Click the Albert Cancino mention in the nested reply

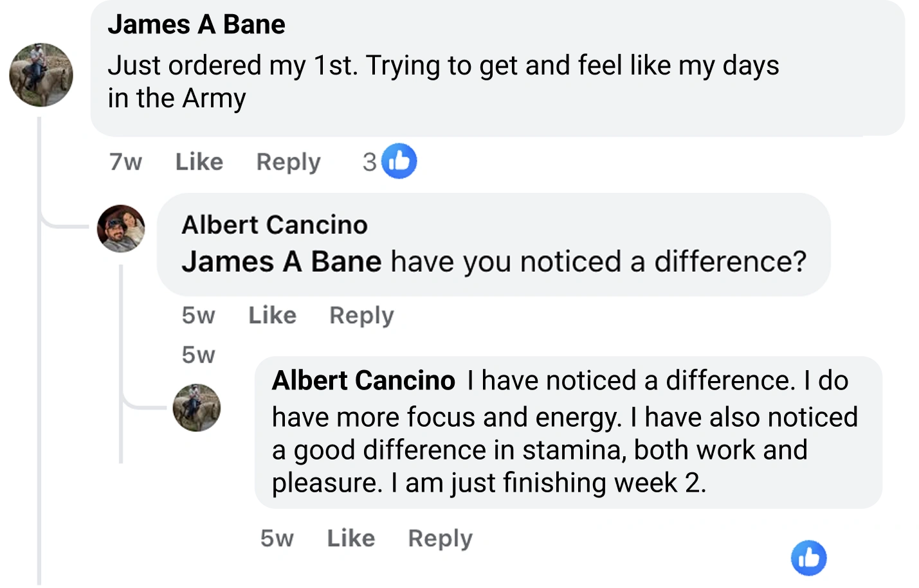[x=363, y=380]
